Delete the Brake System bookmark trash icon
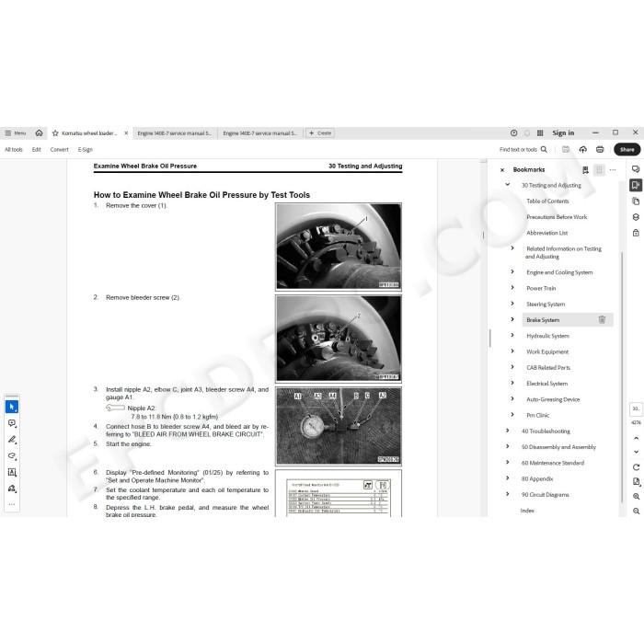The width and height of the screenshot is (644, 644). coord(602,319)
